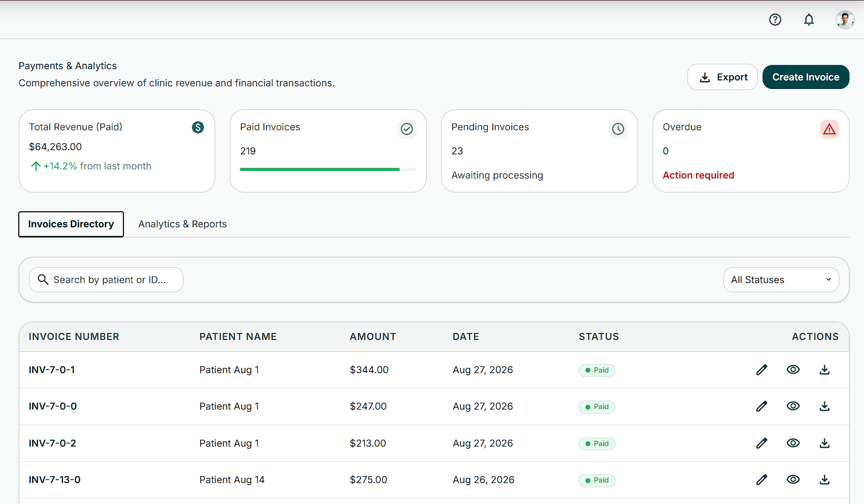Click the clock icon on Pending Invoices card
The width and height of the screenshot is (864, 504).
[618, 129]
